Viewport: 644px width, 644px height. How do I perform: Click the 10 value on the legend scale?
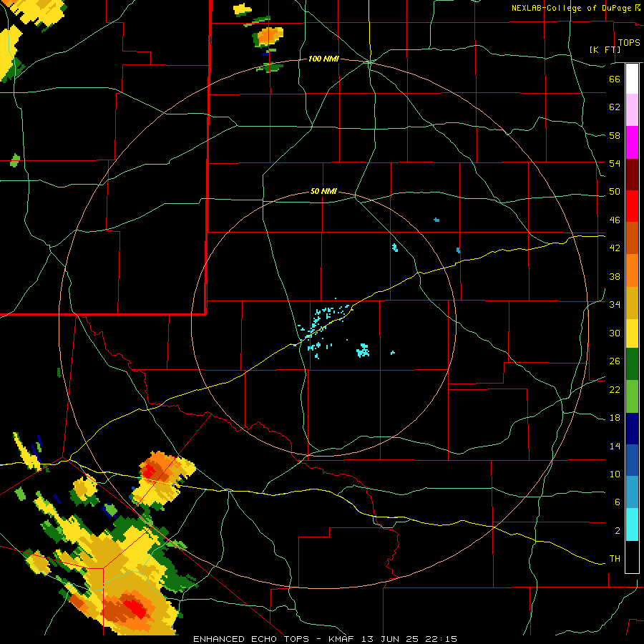click(615, 474)
